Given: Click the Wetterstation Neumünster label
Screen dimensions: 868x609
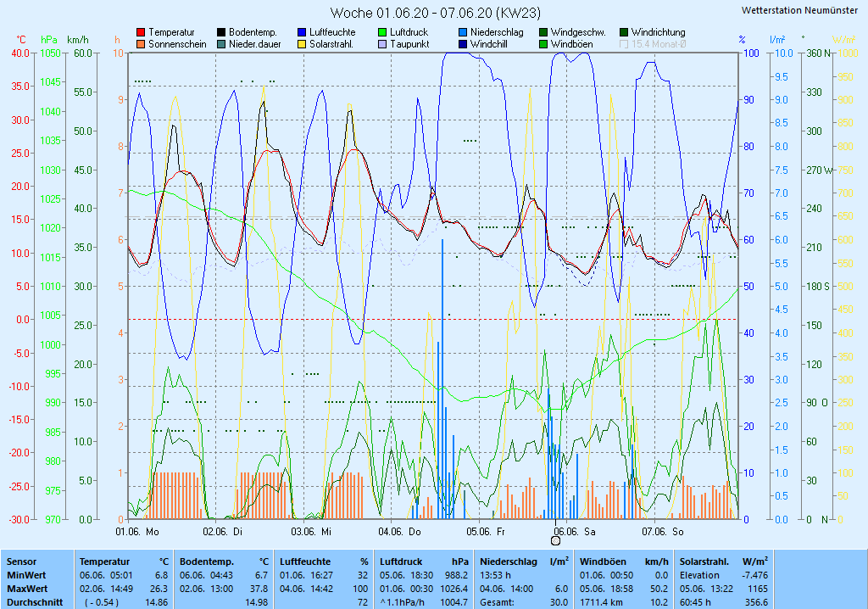Looking at the screenshot, I should (798, 10).
